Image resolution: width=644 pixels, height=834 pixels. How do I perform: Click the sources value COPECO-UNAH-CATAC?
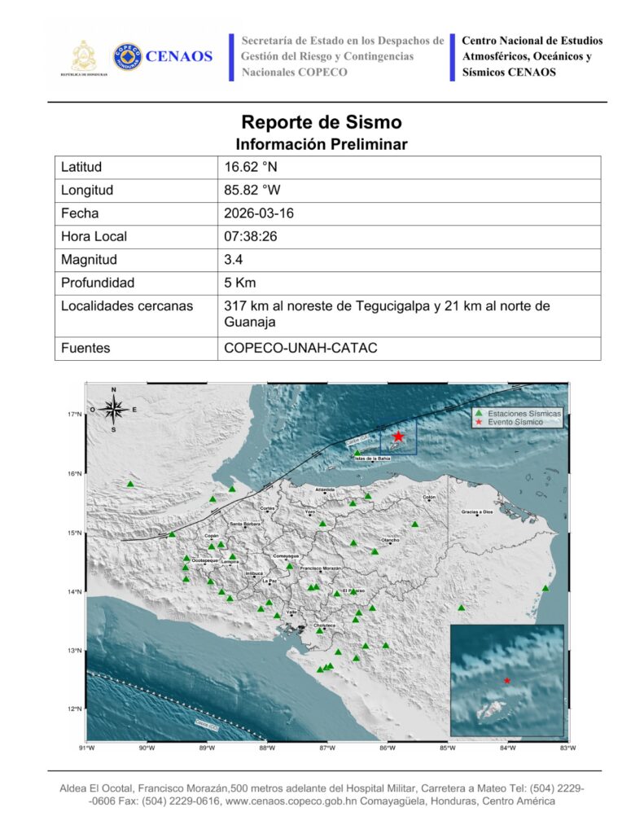pyautogui.click(x=300, y=348)
